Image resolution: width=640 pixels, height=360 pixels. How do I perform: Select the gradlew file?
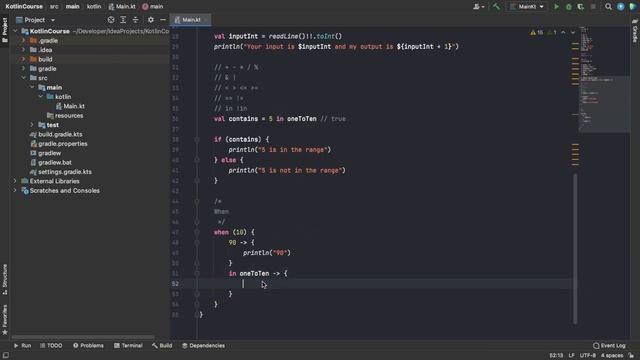tap(46, 153)
